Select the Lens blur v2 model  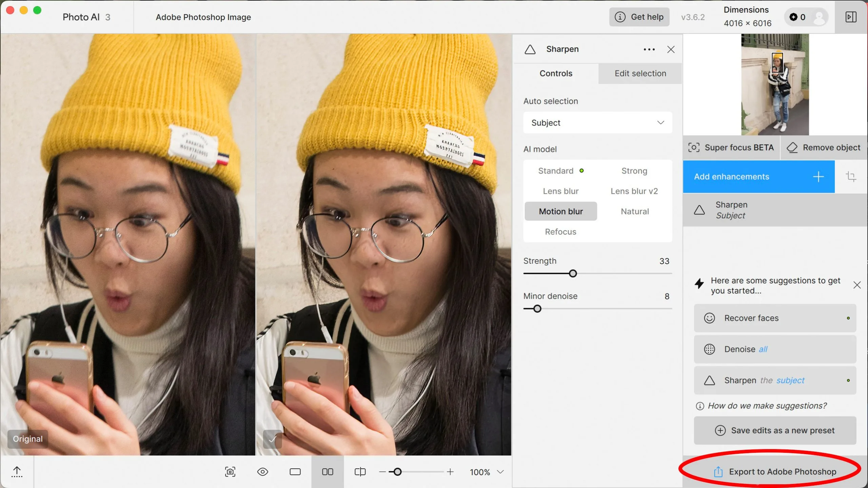point(634,191)
